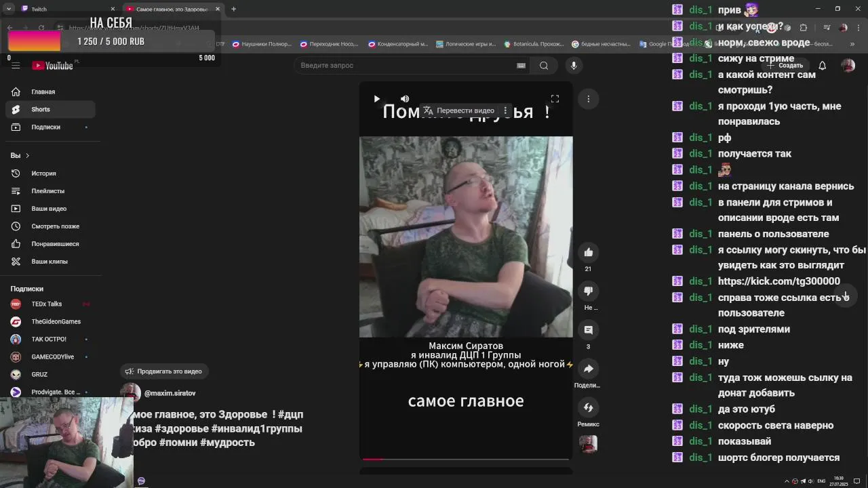Open the YouTube account avatar menu
This screenshot has width=868, height=488.
click(848, 66)
